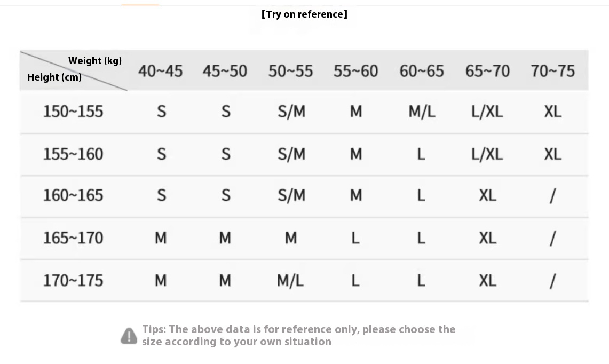The image size is (609, 364).
Task: Click the Weight (kg) header label
Action: (x=95, y=61)
